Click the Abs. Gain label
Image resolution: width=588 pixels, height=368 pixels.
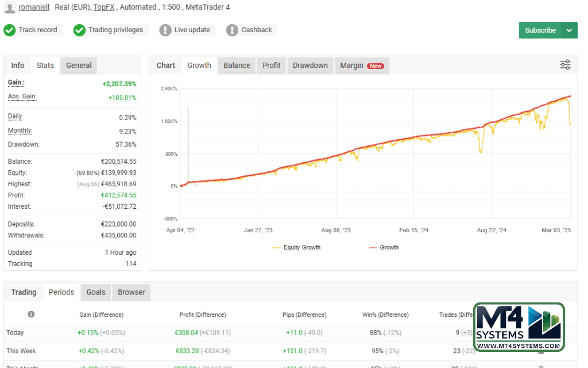(x=22, y=97)
